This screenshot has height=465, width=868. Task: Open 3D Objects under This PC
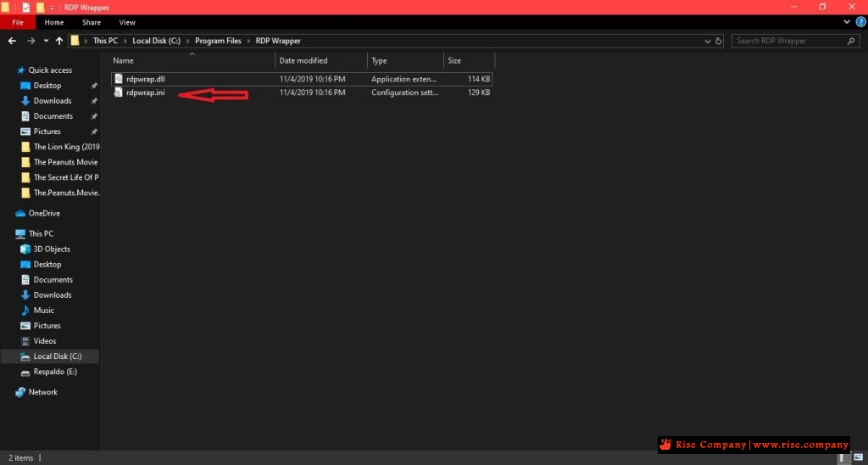[50, 249]
